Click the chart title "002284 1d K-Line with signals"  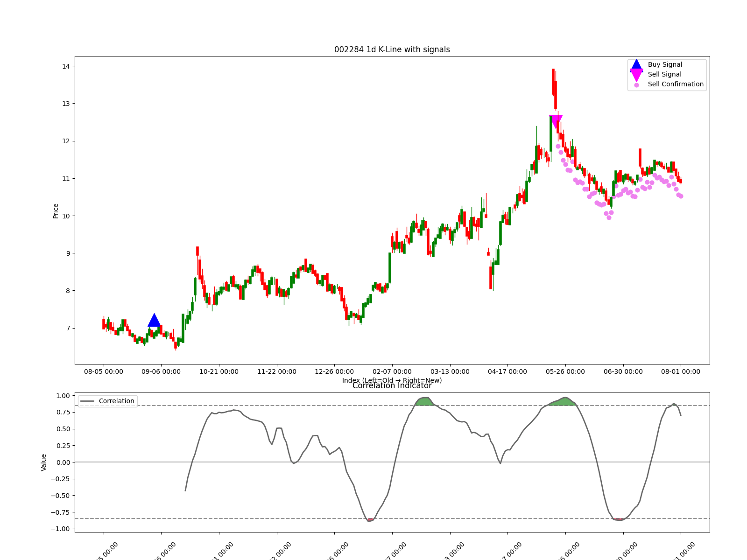[x=392, y=49]
